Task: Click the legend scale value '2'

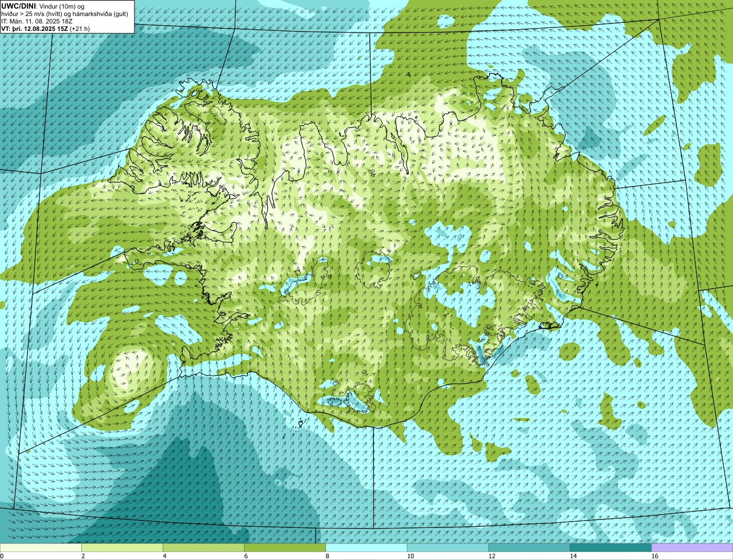Action: click(83, 556)
